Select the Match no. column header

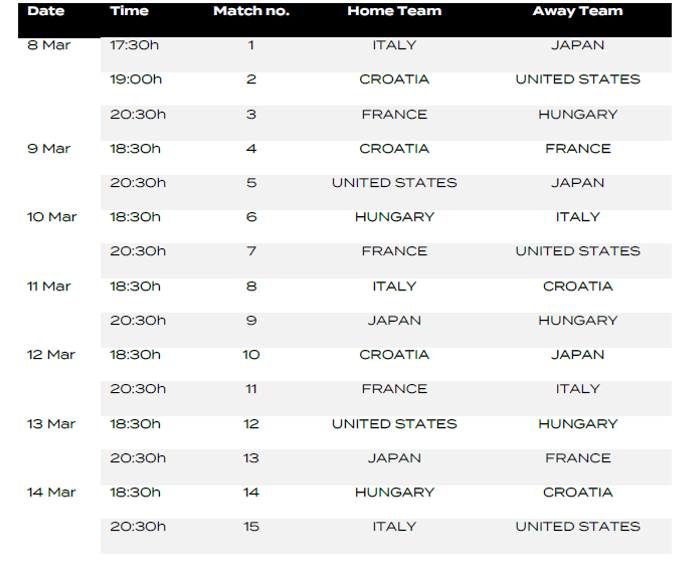[251, 11]
